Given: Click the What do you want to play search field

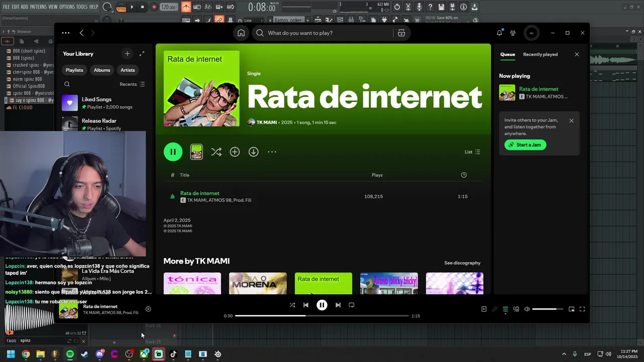Looking at the screenshot, I should (x=322, y=33).
